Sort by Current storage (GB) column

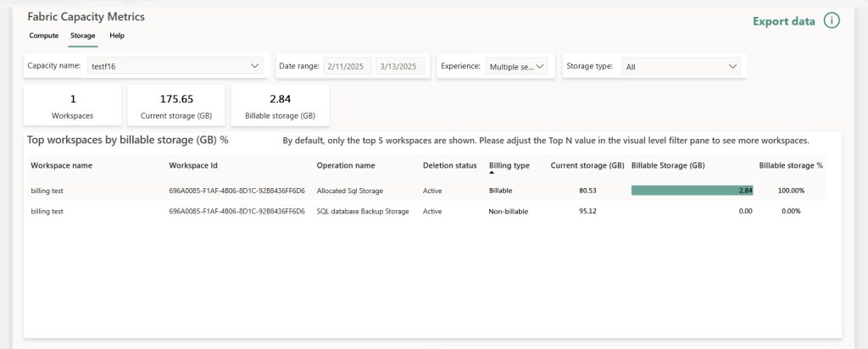pos(587,165)
